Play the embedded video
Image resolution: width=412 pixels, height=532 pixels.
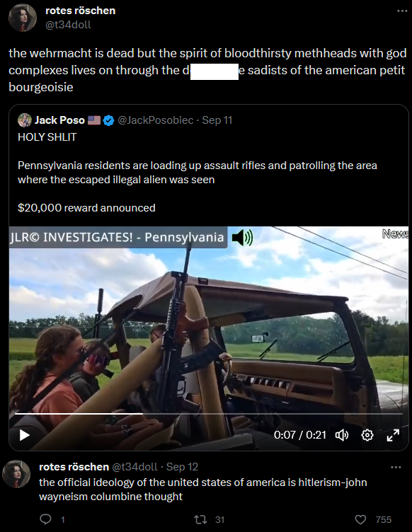(25, 435)
